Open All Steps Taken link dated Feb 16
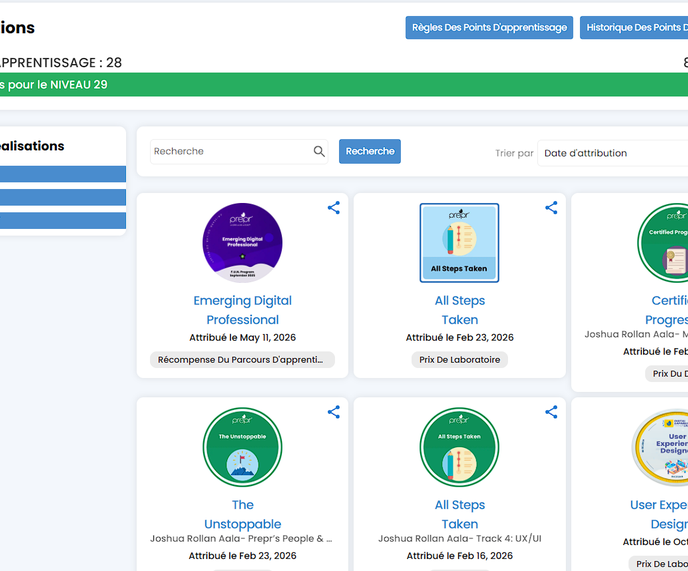This screenshot has height=571, width=688. click(460, 514)
